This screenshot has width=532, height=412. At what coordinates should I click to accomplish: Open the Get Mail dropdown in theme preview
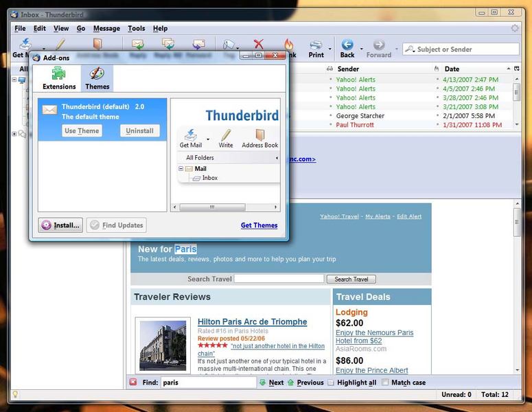tap(208, 139)
